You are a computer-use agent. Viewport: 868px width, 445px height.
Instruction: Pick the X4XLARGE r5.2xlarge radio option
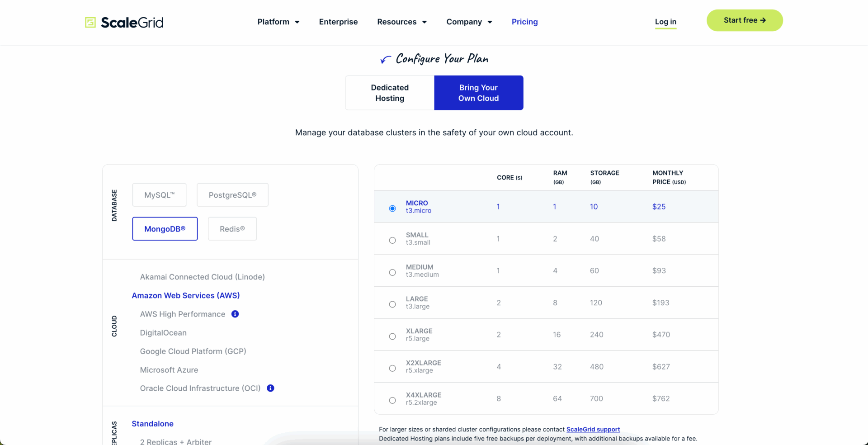392,400
